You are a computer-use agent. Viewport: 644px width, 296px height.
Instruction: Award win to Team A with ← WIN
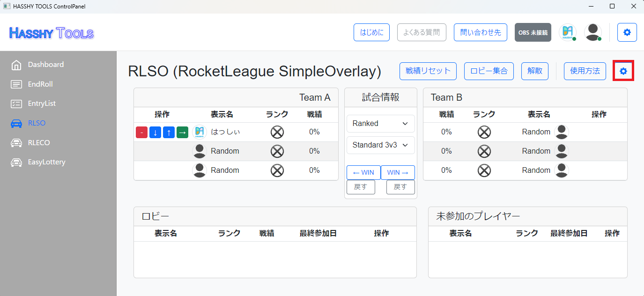click(x=363, y=172)
